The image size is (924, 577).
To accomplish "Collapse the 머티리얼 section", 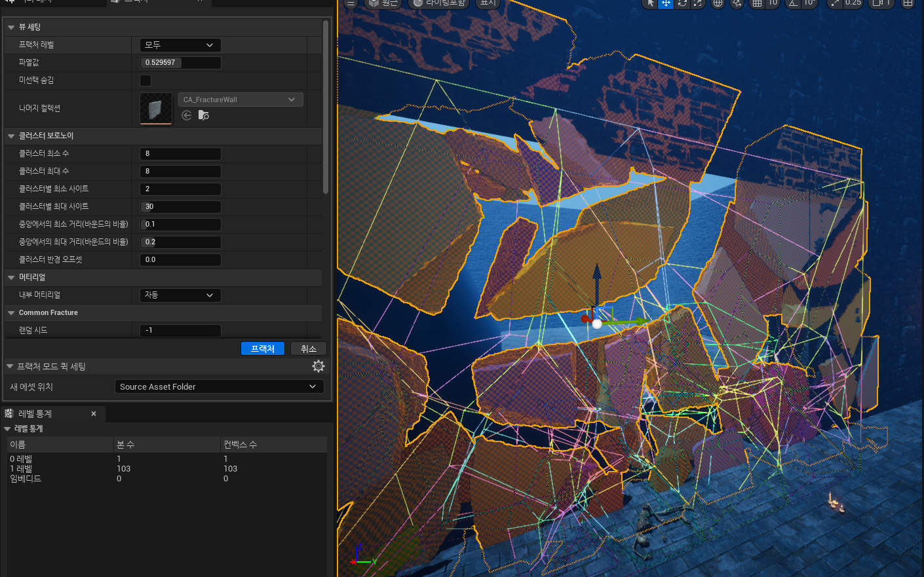I will [x=11, y=278].
